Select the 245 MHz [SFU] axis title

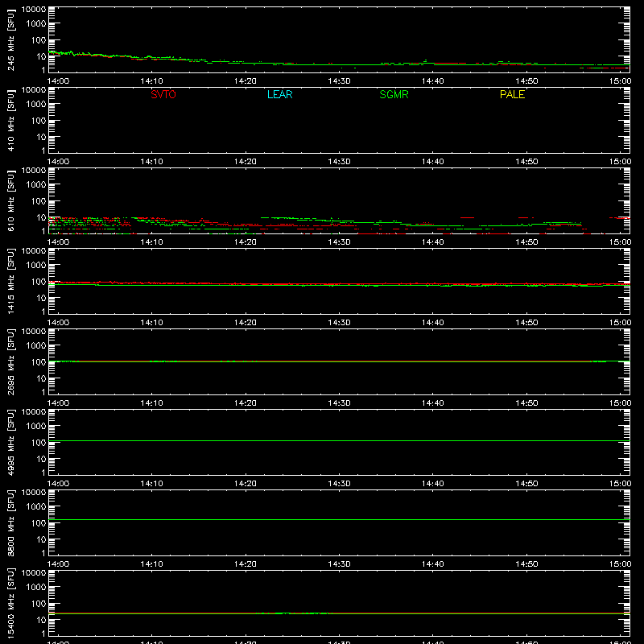tap(11, 39)
